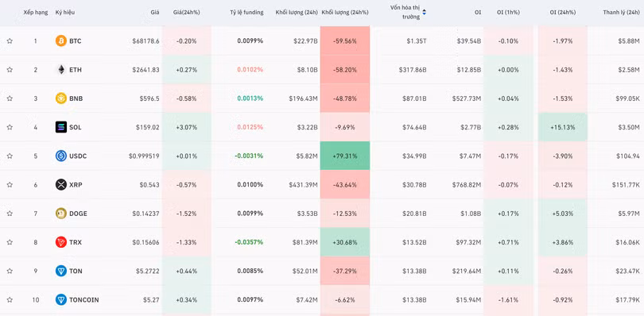Sort by OI (24h%) column header
644x316 pixels.
click(563, 13)
